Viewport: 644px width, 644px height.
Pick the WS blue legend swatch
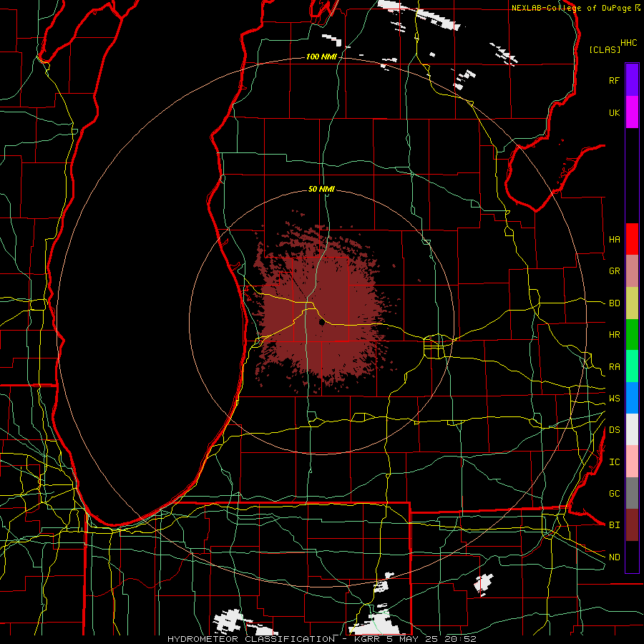(632, 398)
